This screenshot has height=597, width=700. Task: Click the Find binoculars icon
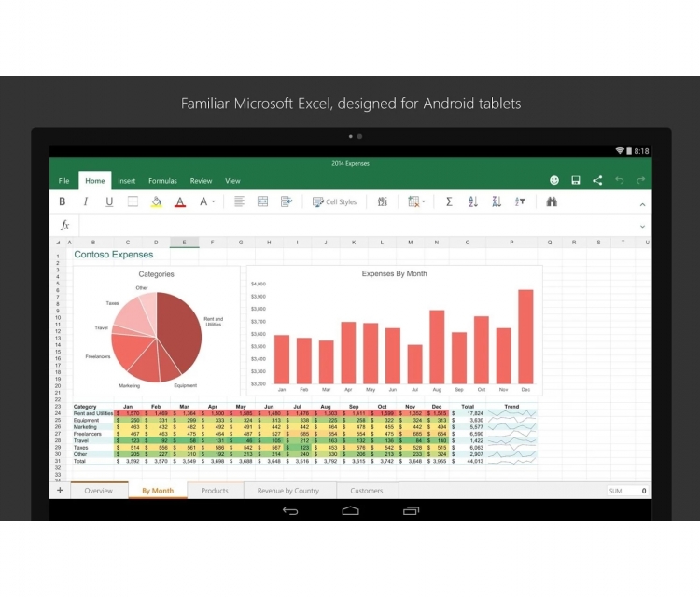coord(552,201)
